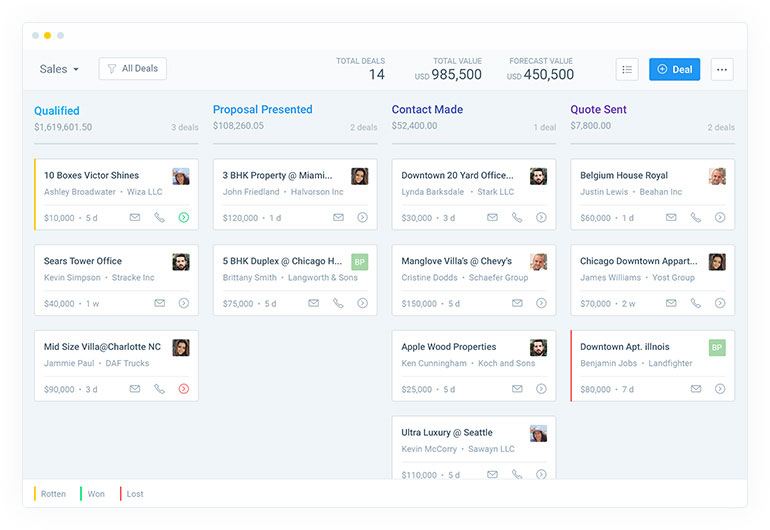Click BP avatar on 5 BHK Duplex card
Image resolution: width=770 pixels, height=530 pixels.
(359, 262)
